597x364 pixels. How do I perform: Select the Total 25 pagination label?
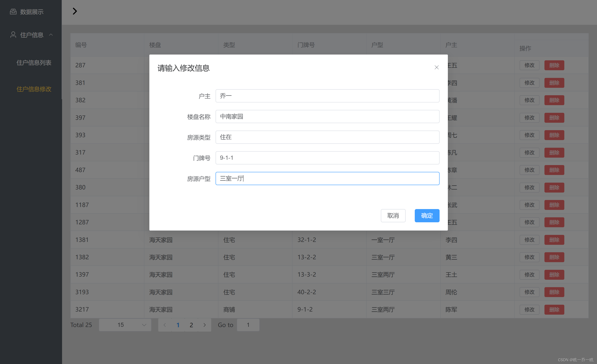pos(81,325)
